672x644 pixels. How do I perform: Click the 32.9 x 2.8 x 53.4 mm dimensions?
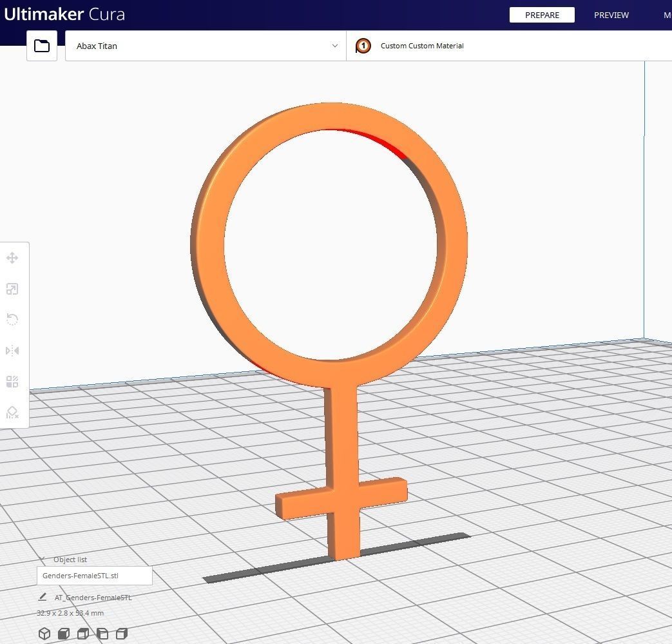tap(70, 613)
